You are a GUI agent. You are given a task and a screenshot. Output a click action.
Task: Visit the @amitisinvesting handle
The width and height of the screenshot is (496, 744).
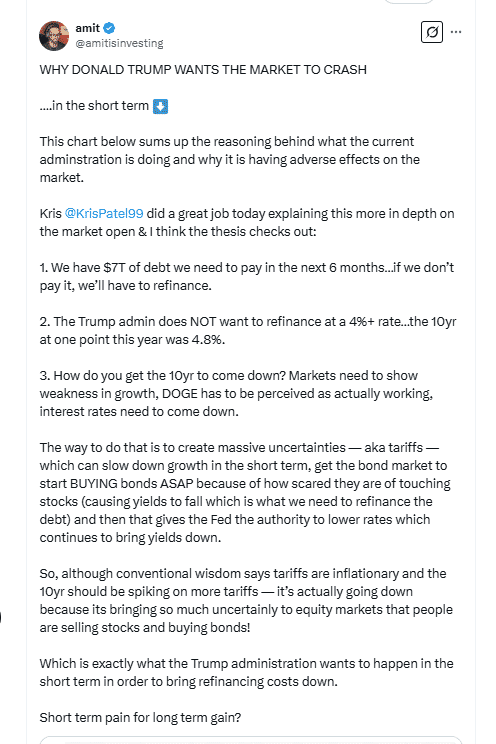pos(119,43)
